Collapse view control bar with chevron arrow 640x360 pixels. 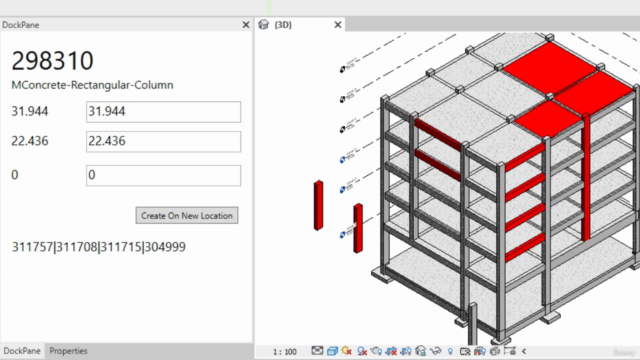tap(524, 351)
